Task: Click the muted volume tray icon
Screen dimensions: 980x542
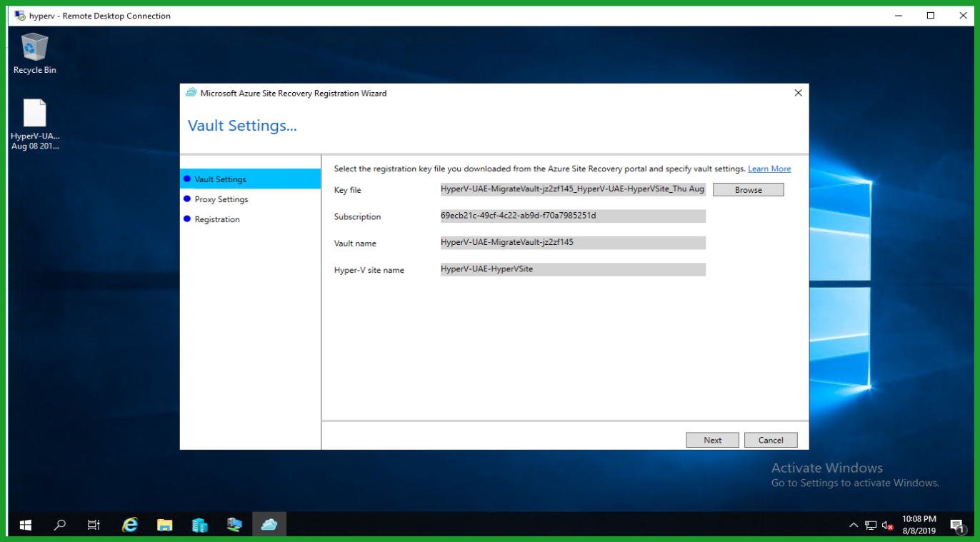Action: click(x=888, y=526)
